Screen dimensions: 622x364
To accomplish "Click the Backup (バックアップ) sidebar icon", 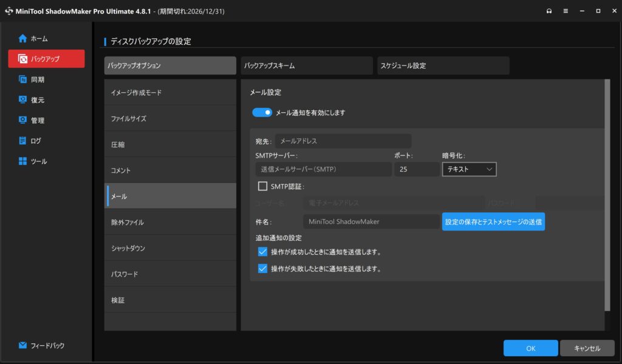I will [x=22, y=59].
